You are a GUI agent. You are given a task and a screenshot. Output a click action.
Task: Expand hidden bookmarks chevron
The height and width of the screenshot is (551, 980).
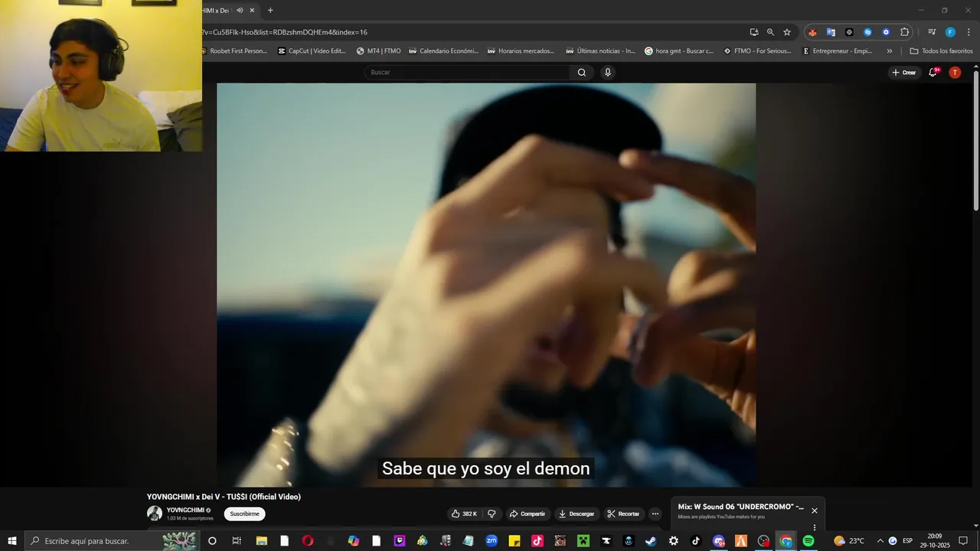tap(890, 51)
